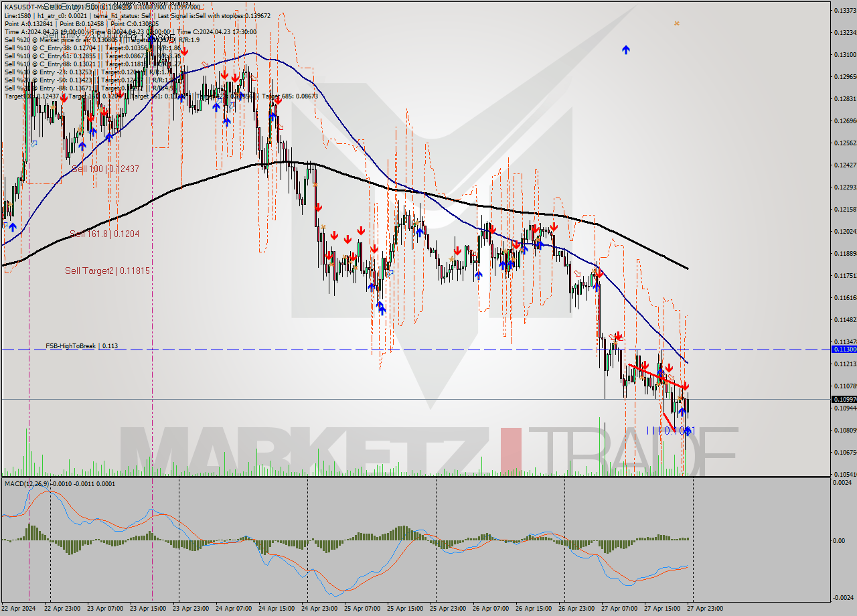This screenshot has height=616, width=857.
Task: Click the 'Sell 161.8 | 0.1204' level label
Action: (104, 234)
